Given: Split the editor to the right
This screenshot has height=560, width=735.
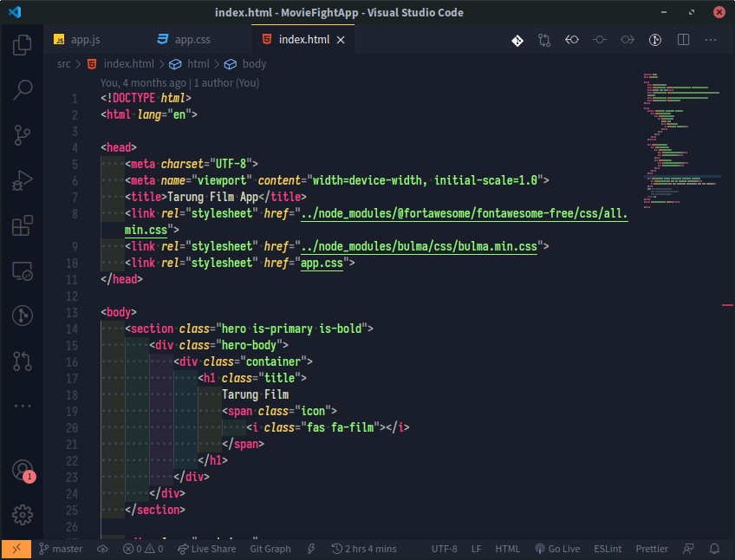Looking at the screenshot, I should click(x=683, y=40).
